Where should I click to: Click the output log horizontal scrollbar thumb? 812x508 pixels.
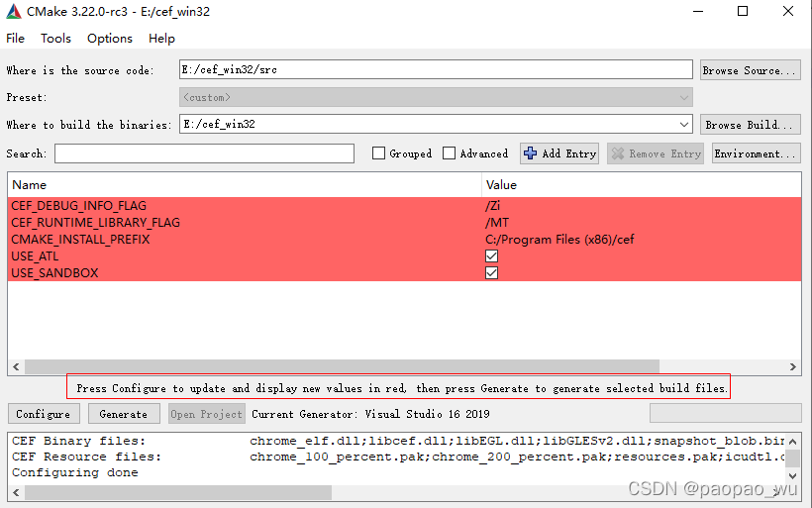pos(178,492)
